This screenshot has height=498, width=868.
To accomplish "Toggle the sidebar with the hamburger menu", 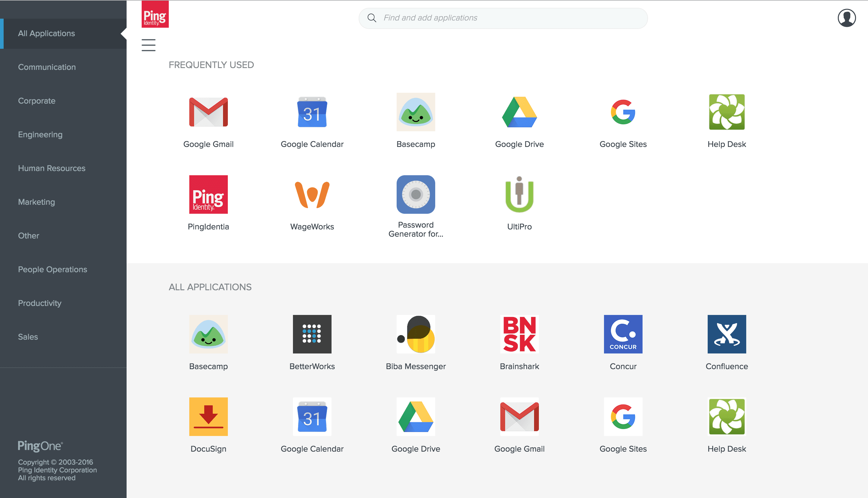I will click(x=149, y=45).
